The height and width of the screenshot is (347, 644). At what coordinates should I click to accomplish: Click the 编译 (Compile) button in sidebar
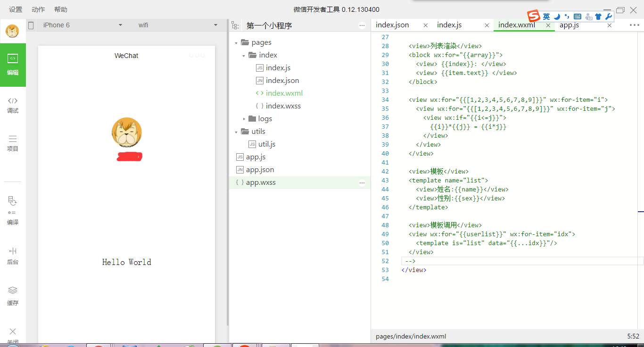click(x=13, y=210)
